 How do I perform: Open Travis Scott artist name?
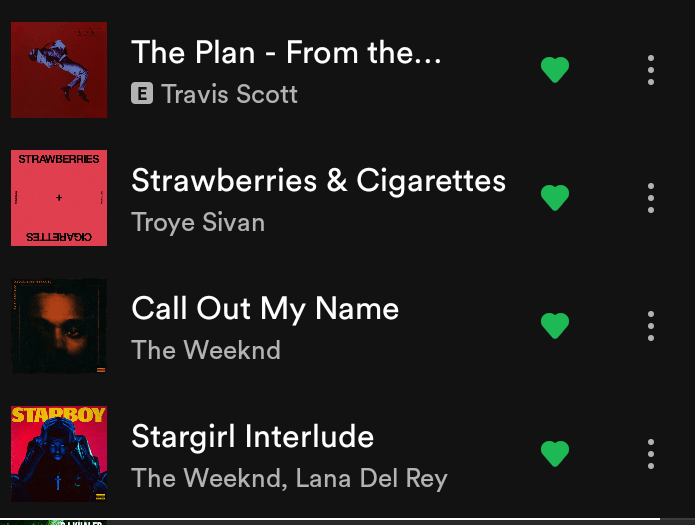229,94
